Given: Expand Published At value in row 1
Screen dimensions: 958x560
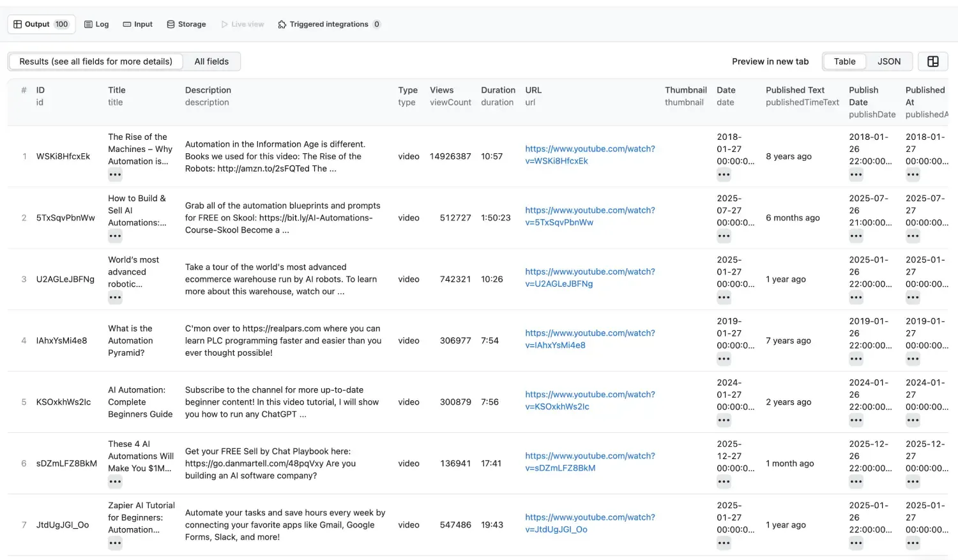Looking at the screenshot, I should point(913,175).
